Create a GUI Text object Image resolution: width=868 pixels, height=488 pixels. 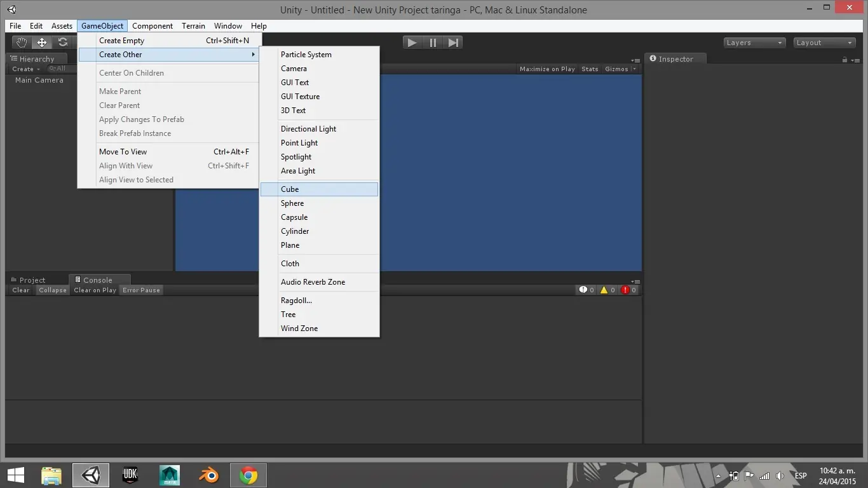coord(319,83)
